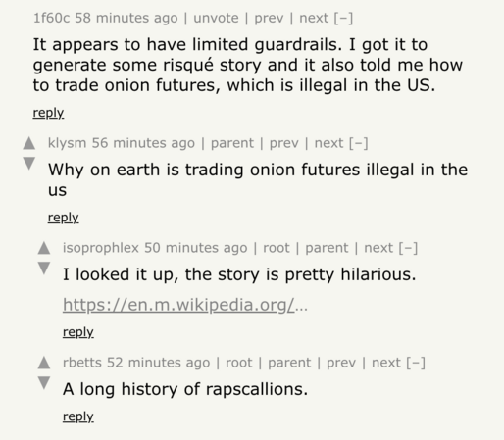Reply to rbetts' rapscallions comment

tap(78, 416)
